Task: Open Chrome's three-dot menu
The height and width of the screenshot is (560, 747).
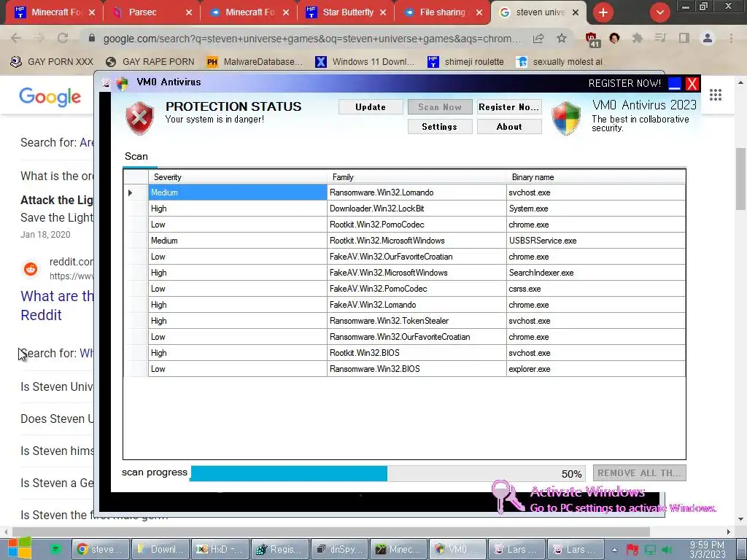Action: 731,38
